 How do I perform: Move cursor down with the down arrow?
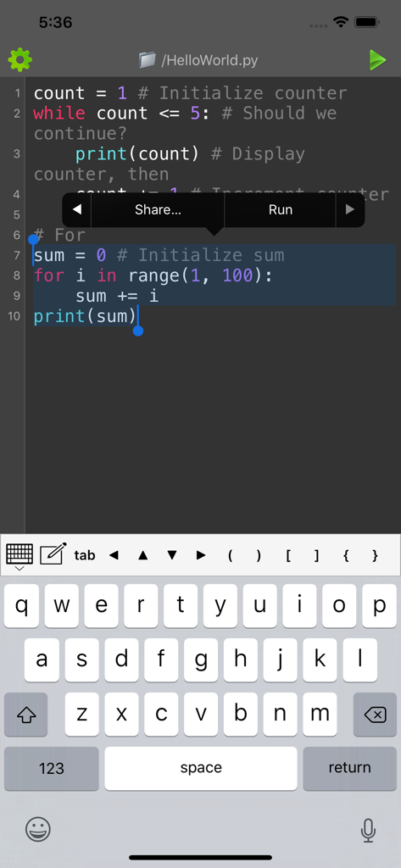(172, 555)
